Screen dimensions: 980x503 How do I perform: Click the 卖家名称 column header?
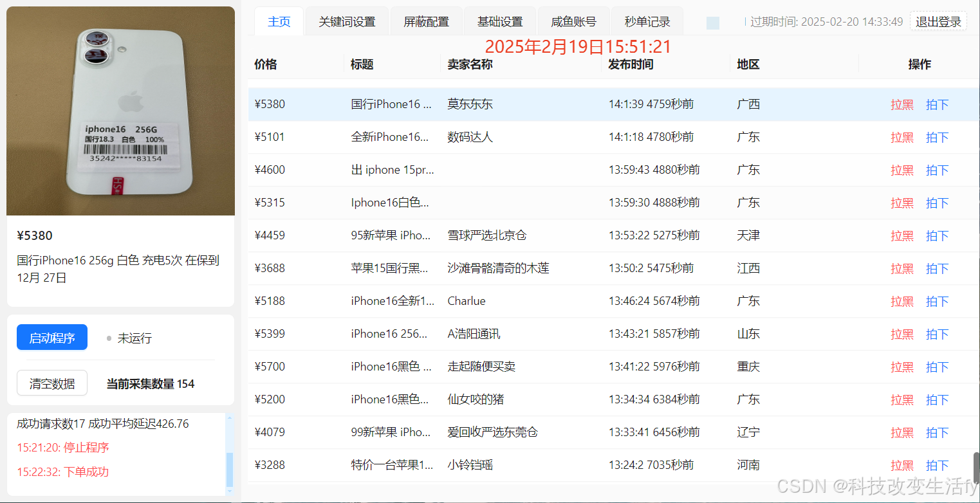[470, 64]
